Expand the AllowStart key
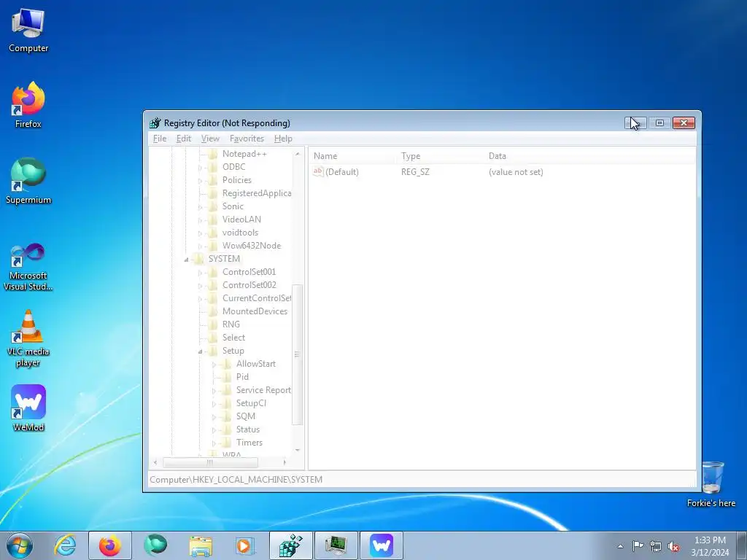 pos(214,365)
